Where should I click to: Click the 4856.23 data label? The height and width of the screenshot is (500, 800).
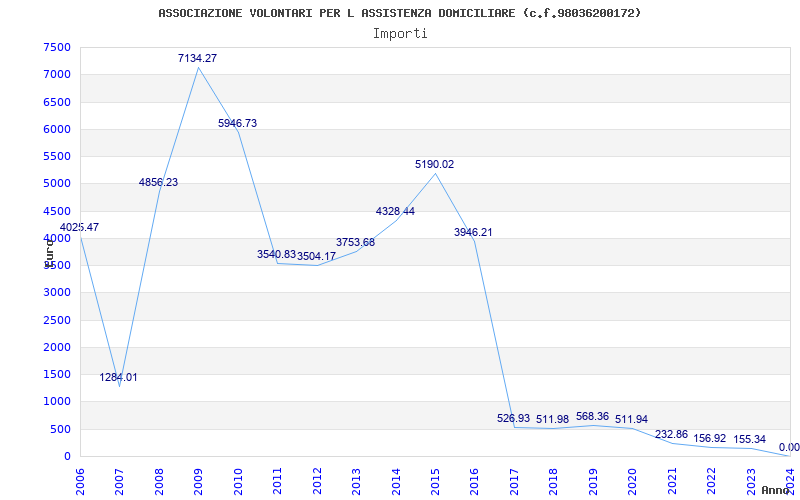coord(159,182)
